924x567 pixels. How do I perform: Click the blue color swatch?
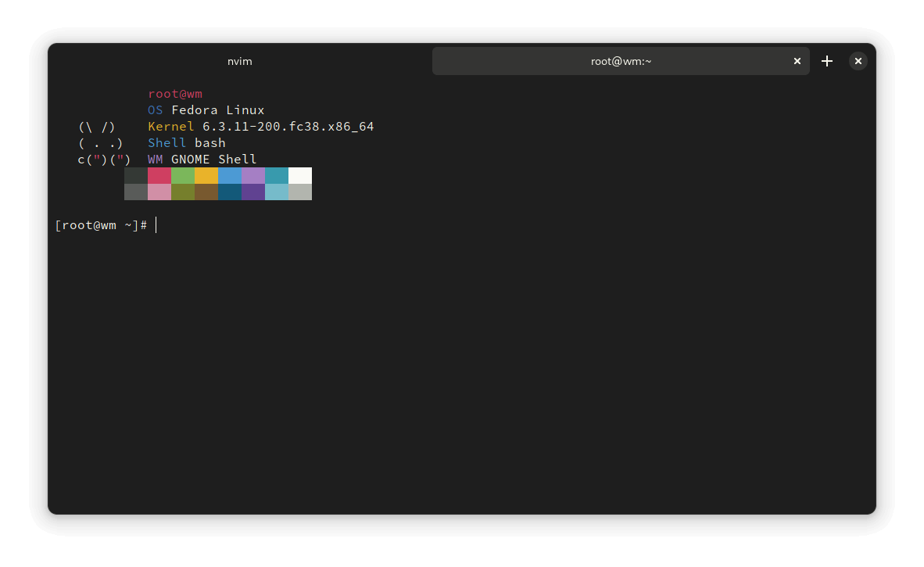(x=230, y=175)
